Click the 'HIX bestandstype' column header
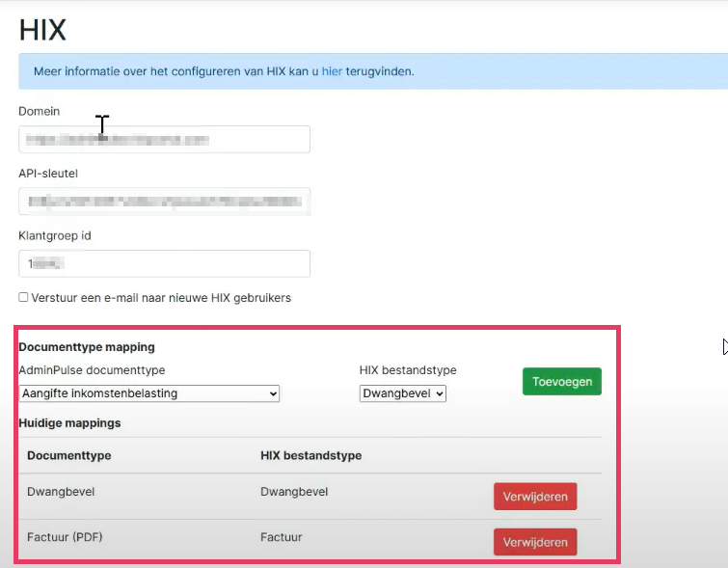728x568 pixels. (x=311, y=455)
